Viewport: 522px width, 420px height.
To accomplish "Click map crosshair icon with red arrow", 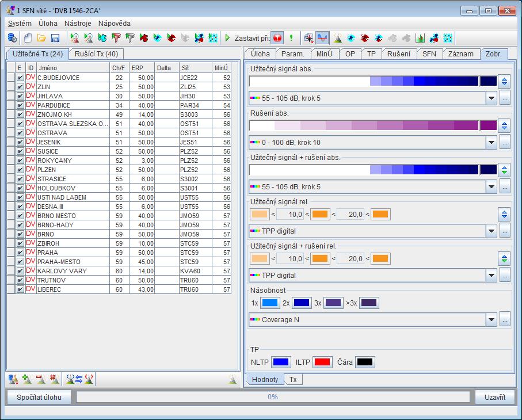I will click(x=308, y=38).
